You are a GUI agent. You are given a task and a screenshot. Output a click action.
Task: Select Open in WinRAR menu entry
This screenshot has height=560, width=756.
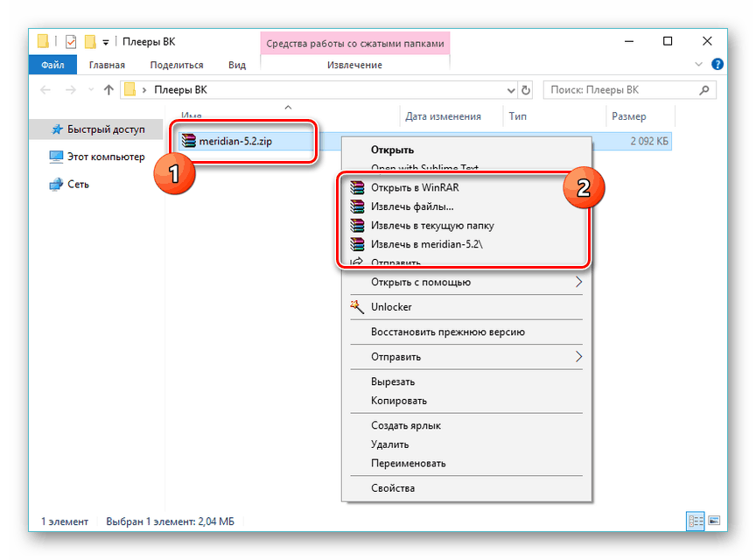tap(415, 187)
